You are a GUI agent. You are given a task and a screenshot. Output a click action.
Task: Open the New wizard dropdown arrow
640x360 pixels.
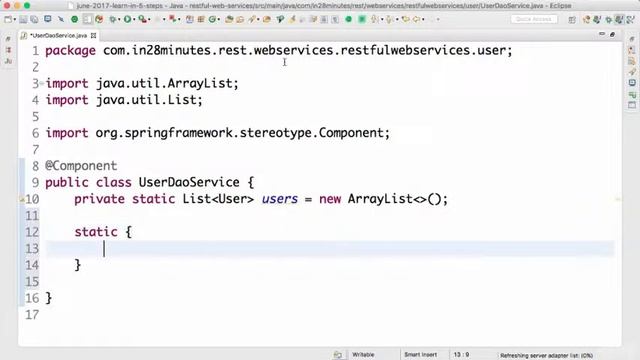click(15, 19)
